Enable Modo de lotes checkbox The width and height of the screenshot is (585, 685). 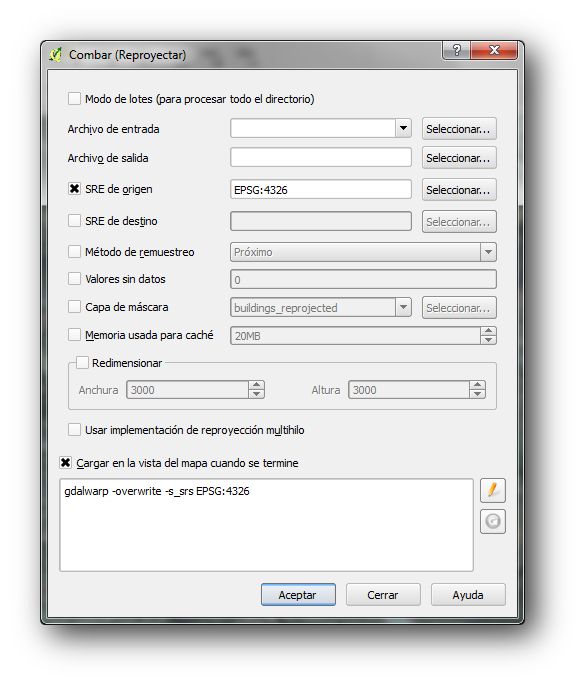[x=74, y=98]
